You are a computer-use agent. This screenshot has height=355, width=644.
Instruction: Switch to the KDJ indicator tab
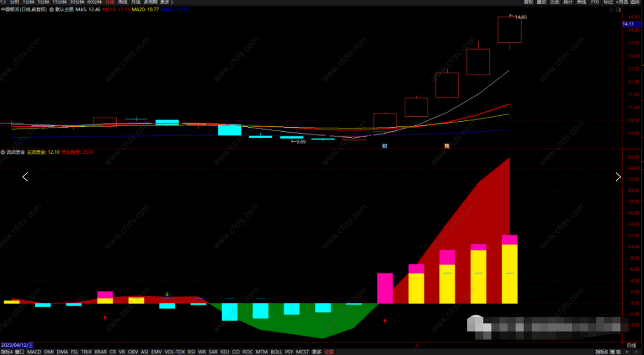point(225,352)
